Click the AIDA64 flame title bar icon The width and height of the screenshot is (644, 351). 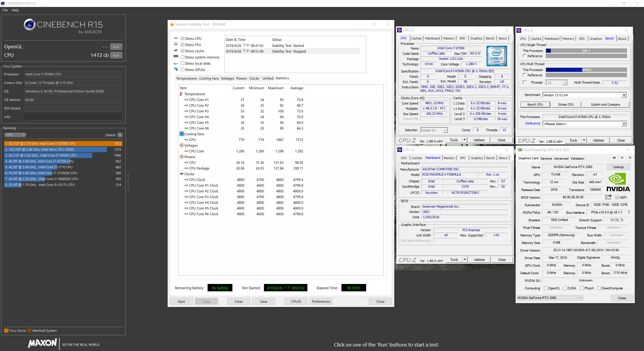point(172,24)
